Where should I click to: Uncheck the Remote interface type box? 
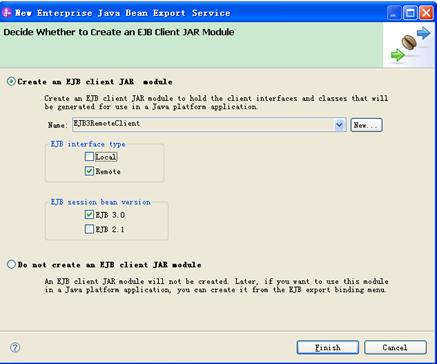click(89, 171)
